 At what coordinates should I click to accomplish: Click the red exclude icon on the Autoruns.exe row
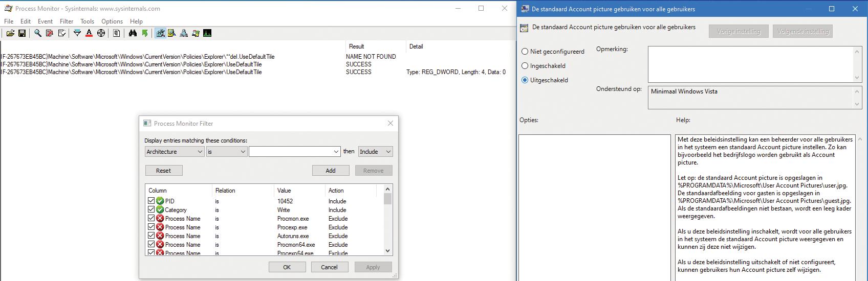[x=160, y=236]
